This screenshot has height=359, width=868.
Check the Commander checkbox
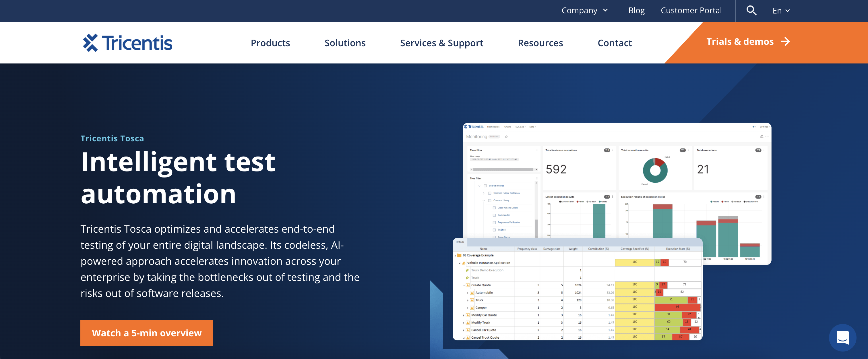(494, 215)
